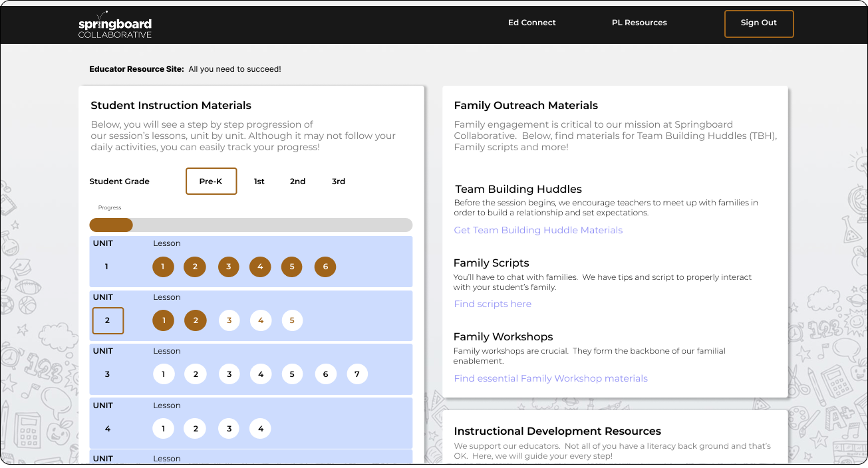868x468 pixels.
Task: Select lesson 3 in Unit 4
Action: [x=229, y=429]
